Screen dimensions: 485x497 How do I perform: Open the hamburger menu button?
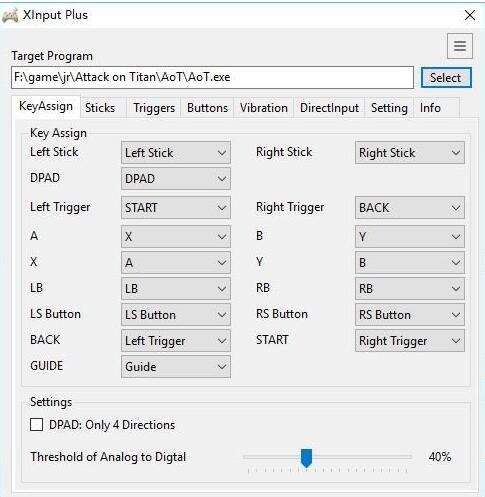[460, 46]
